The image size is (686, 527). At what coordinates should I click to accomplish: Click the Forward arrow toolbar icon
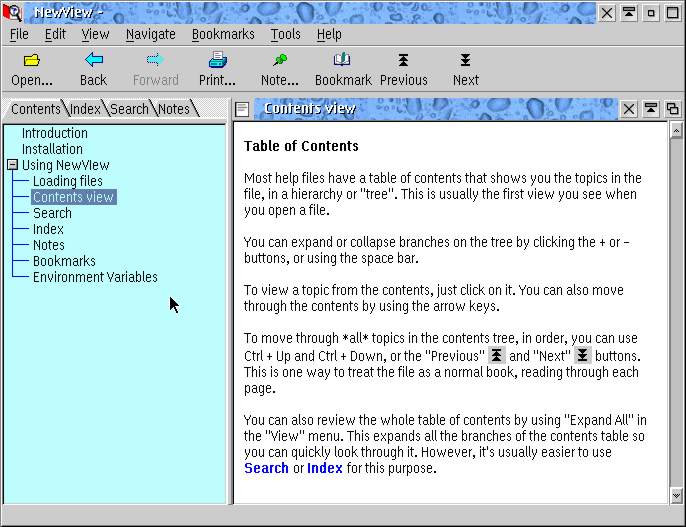[x=155, y=59]
